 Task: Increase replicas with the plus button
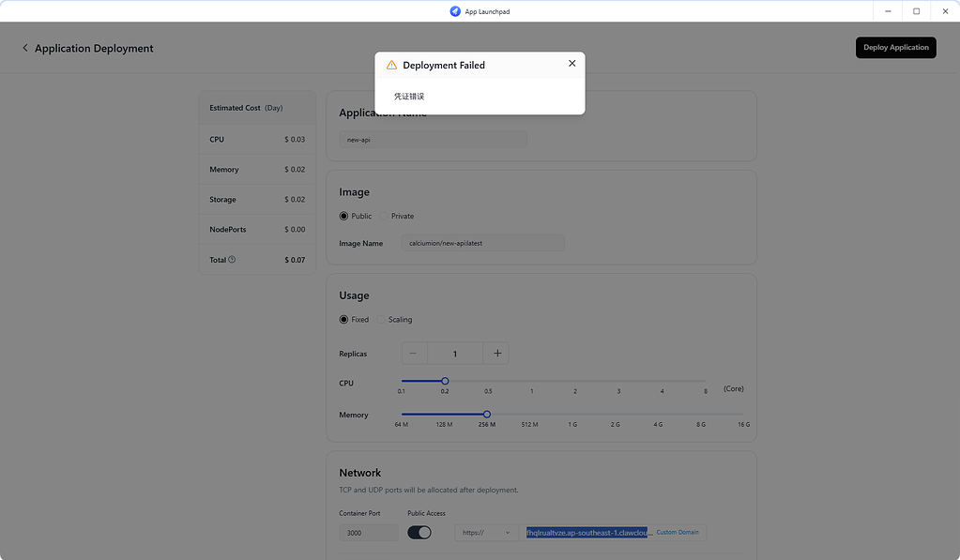coord(497,353)
